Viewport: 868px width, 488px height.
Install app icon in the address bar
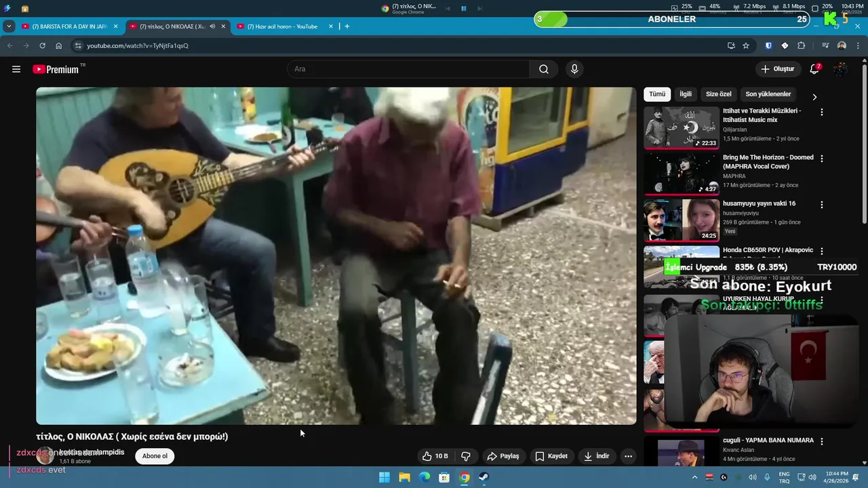pos(731,45)
